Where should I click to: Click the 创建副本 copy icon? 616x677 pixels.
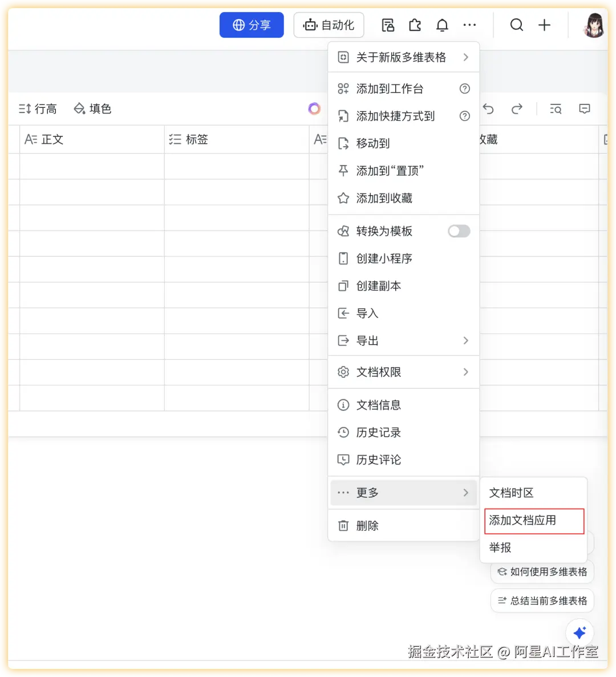click(343, 286)
